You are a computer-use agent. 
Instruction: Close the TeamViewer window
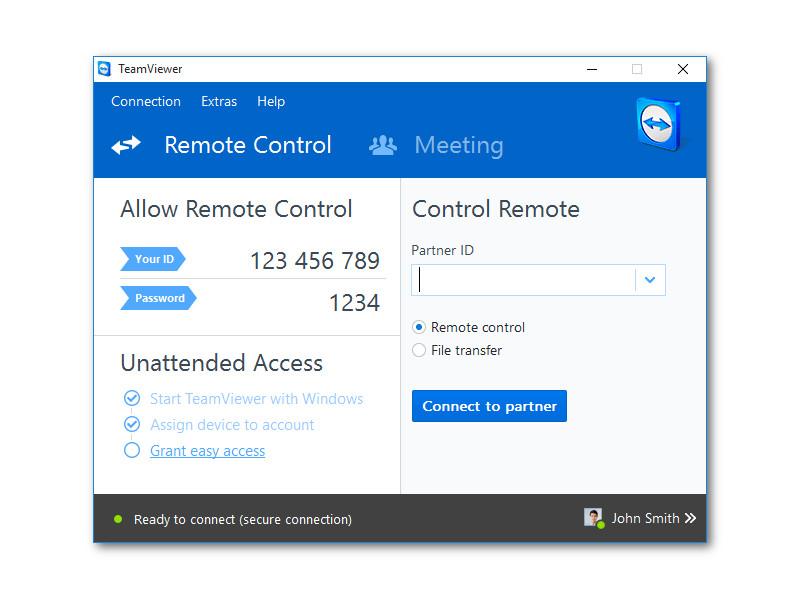pos(683,69)
